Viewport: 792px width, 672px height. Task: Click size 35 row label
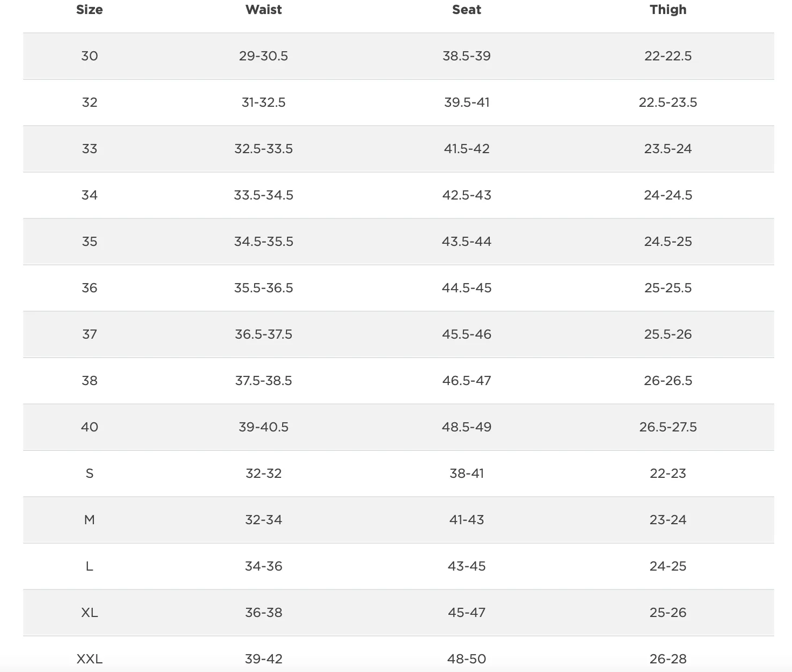click(90, 242)
